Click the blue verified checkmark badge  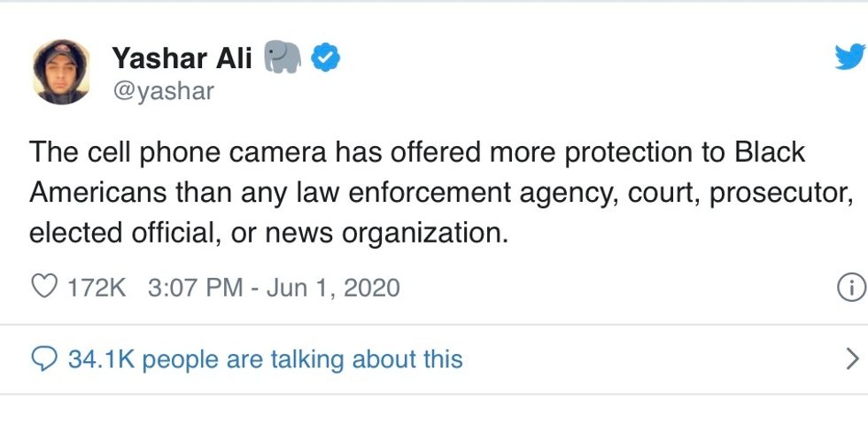point(327,59)
